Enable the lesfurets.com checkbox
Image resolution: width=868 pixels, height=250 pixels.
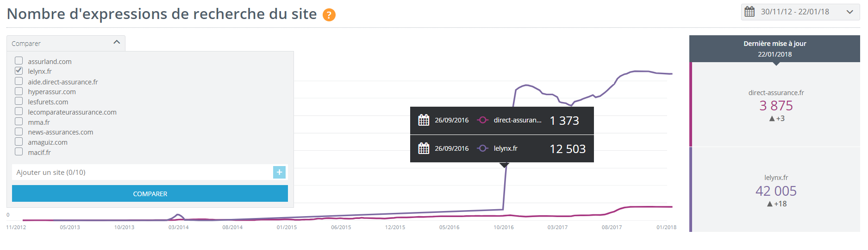coord(19,101)
